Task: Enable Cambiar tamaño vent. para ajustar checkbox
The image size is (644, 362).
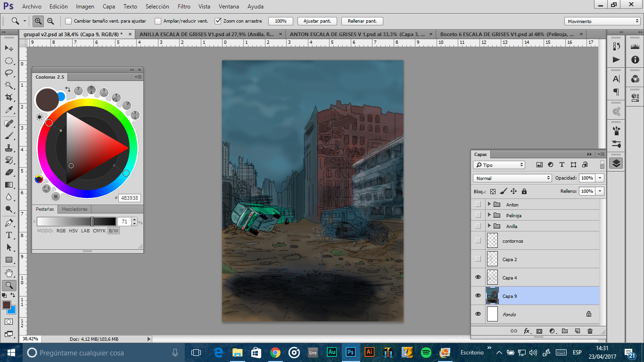Action: tap(68, 21)
